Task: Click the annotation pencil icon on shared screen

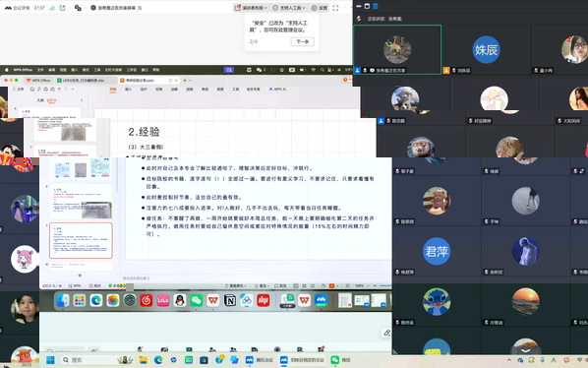Action: coord(386,333)
